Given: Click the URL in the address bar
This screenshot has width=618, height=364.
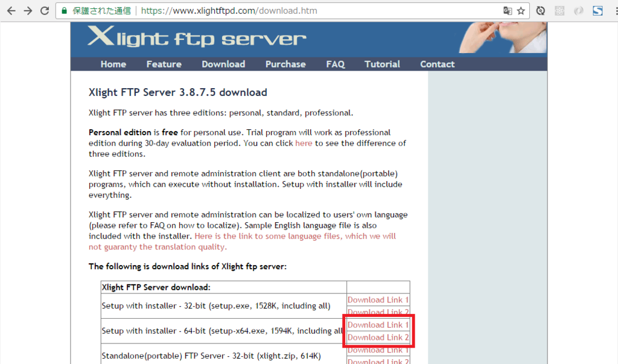Looking at the screenshot, I should tap(229, 11).
